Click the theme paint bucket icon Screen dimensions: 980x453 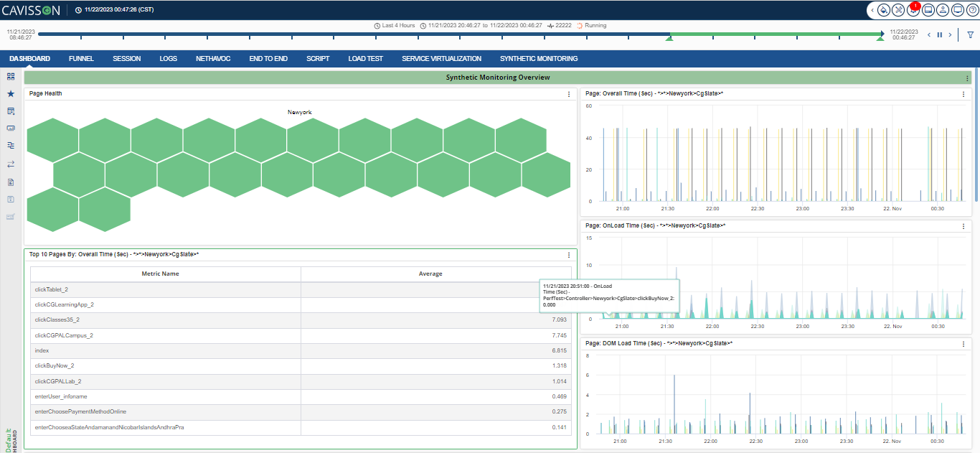tap(885, 10)
